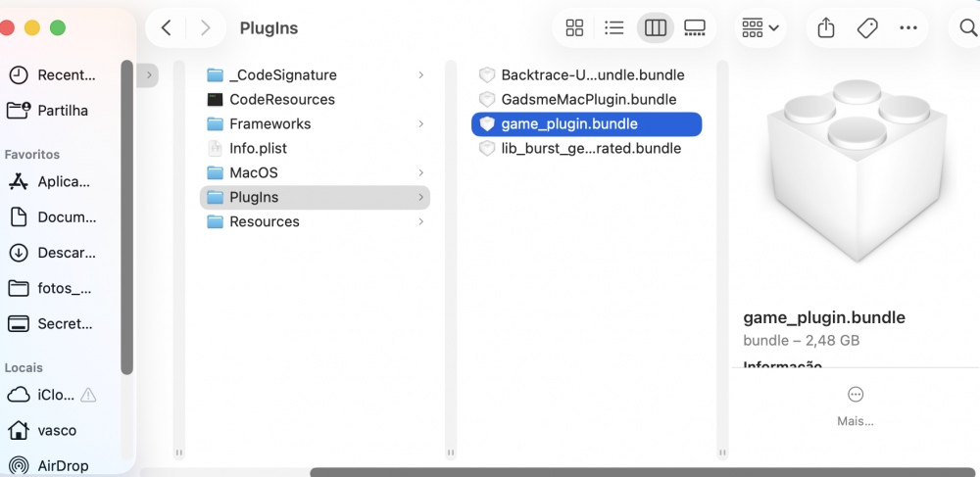The height and width of the screenshot is (477, 980).
Task: Click the bundle – 2,48 GB label
Action: [802, 340]
